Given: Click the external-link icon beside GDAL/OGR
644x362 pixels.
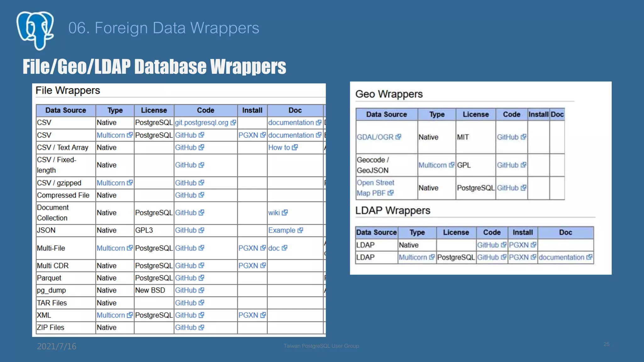Looking at the screenshot, I should coord(398,137).
